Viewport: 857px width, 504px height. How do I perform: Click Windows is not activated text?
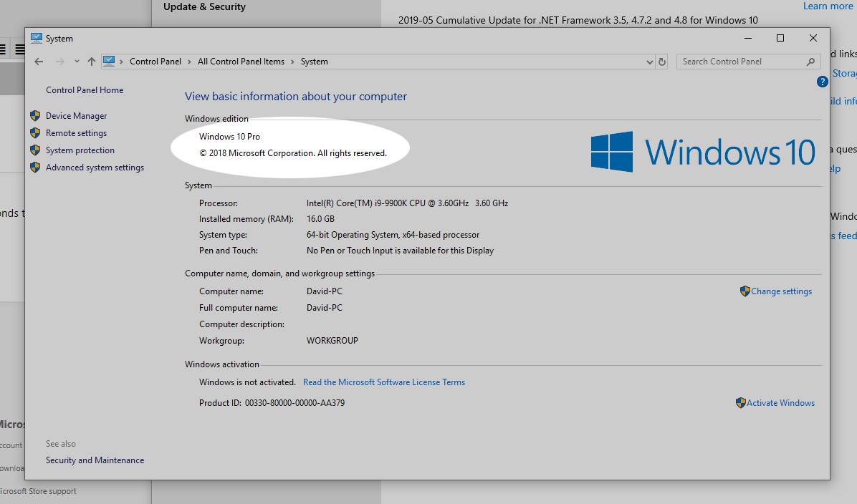[x=247, y=382]
